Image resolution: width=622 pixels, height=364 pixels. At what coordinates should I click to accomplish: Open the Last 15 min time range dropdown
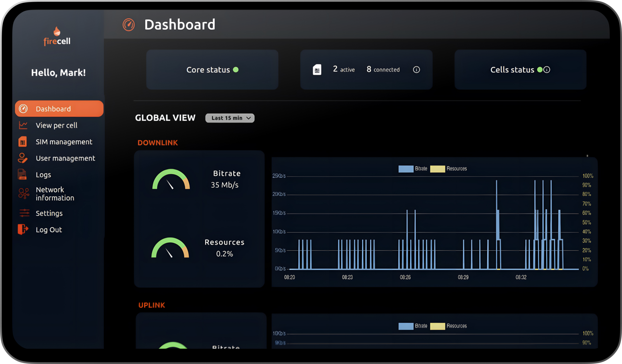coord(230,118)
